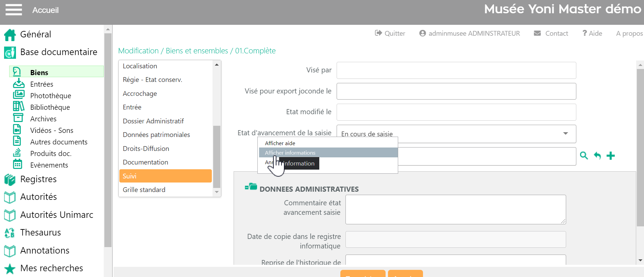
Task: Choose Afficher aide menu entry
Action: tap(280, 143)
